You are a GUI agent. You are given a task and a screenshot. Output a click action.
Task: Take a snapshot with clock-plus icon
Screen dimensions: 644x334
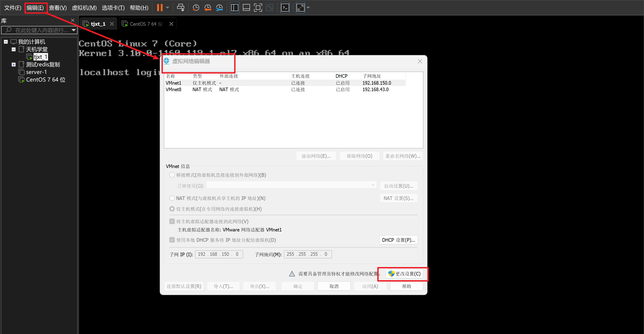[x=196, y=8]
